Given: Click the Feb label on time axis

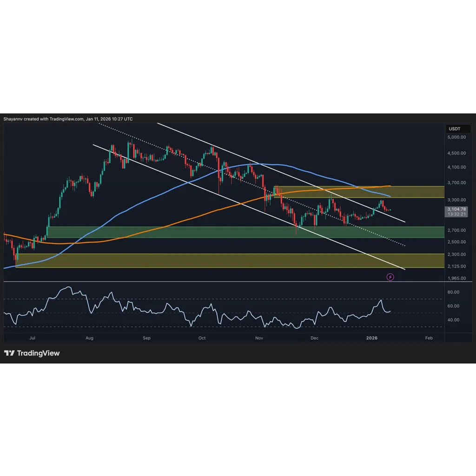Looking at the screenshot, I should (429, 338).
